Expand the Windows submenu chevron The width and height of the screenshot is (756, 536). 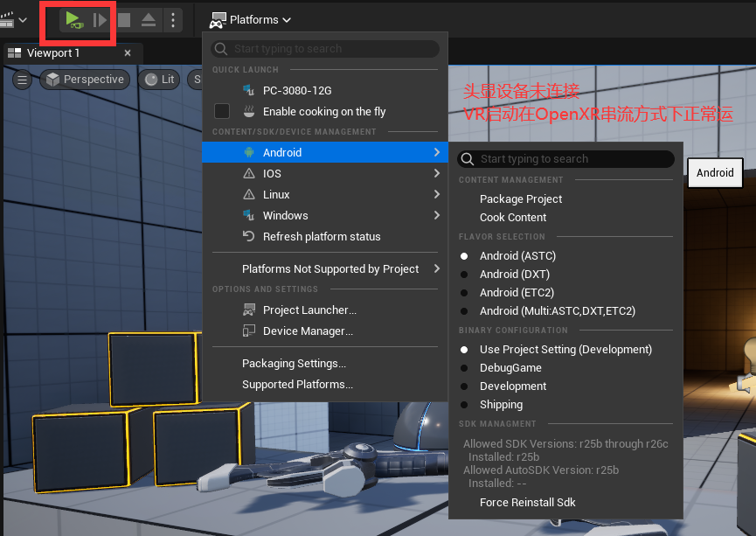437,215
